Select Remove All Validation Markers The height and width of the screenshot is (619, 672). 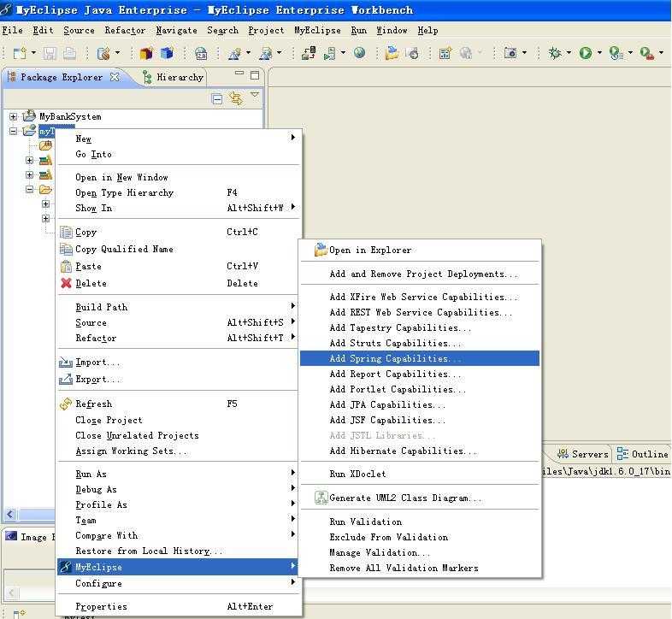point(420,568)
